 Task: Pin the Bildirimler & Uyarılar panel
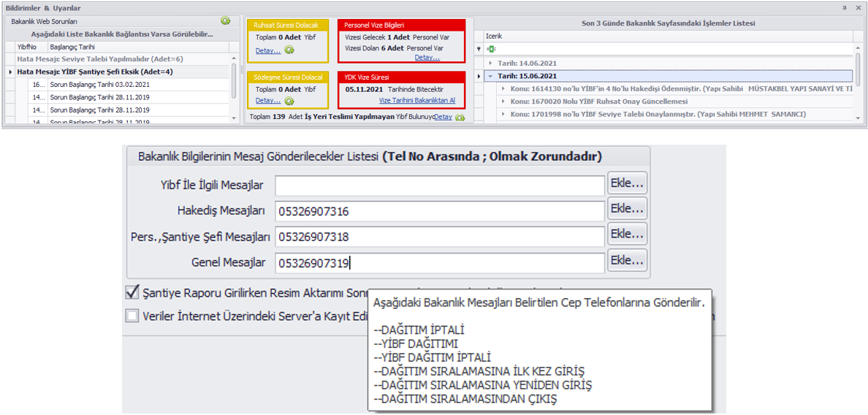pos(845,7)
